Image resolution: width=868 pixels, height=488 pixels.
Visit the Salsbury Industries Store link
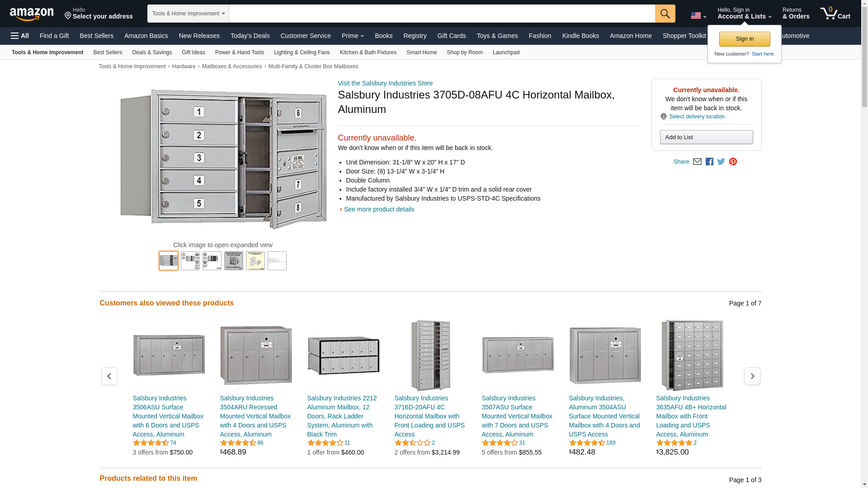(x=385, y=83)
